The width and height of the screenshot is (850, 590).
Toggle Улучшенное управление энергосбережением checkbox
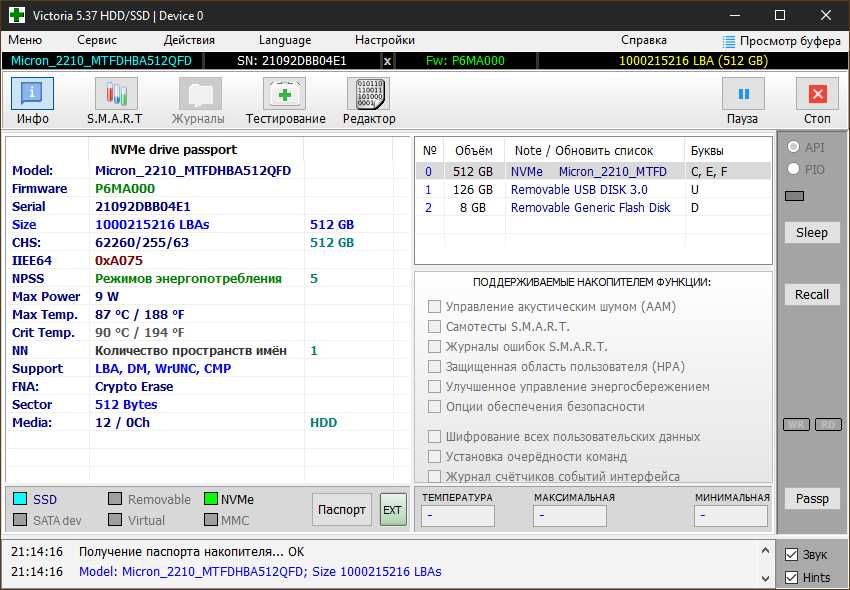coord(434,387)
